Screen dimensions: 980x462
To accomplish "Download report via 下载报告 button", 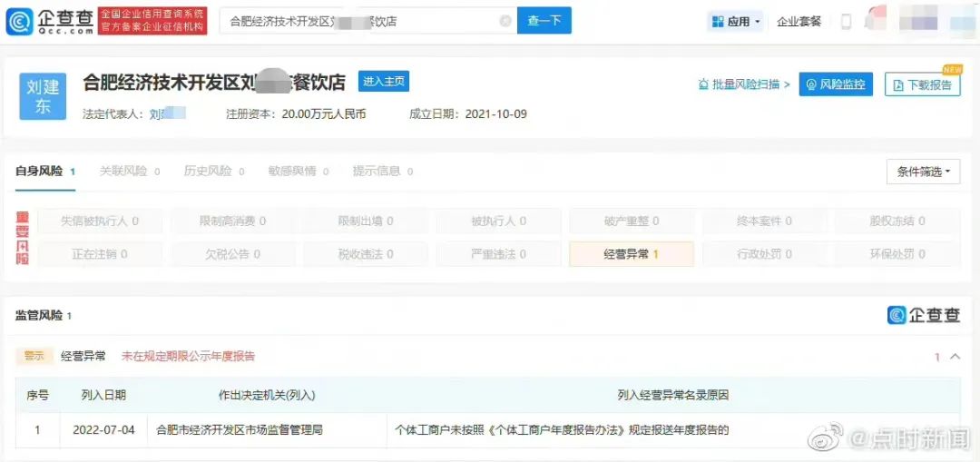I will (x=922, y=84).
